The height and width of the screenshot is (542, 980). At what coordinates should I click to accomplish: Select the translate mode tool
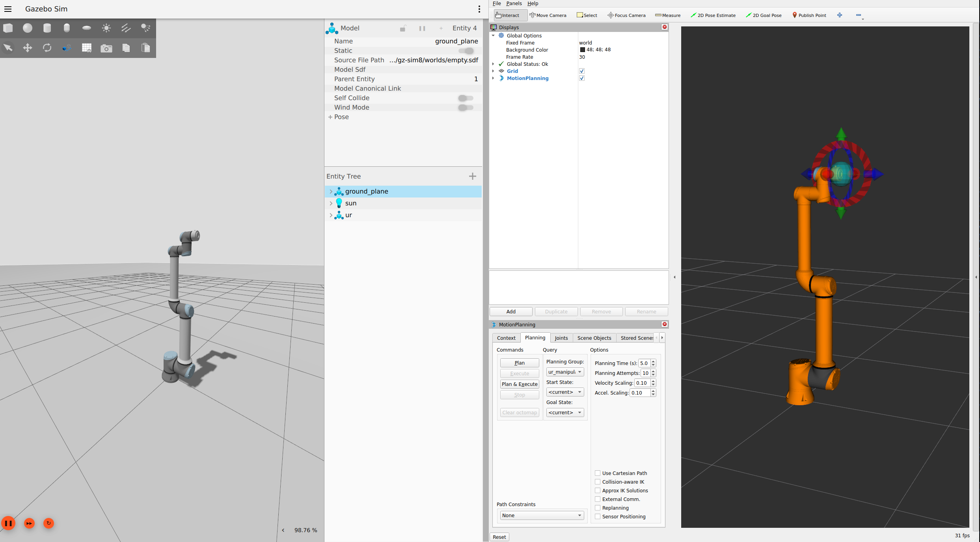tap(28, 48)
